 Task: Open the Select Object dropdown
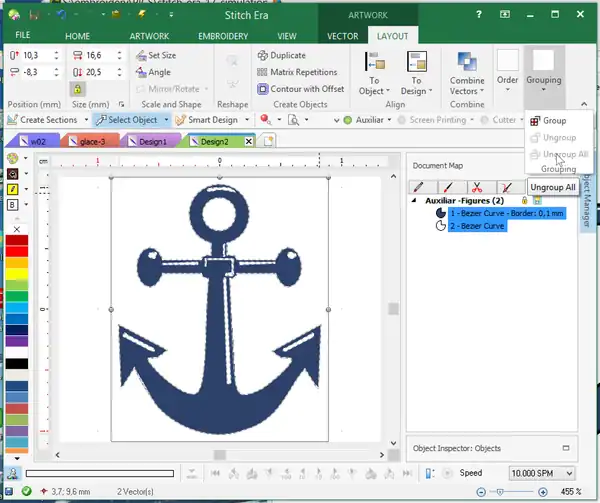[165, 120]
